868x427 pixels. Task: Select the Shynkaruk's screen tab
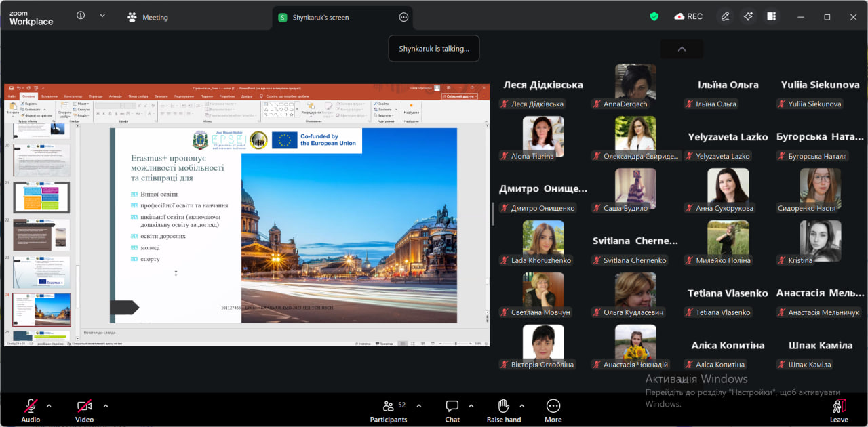coord(320,17)
